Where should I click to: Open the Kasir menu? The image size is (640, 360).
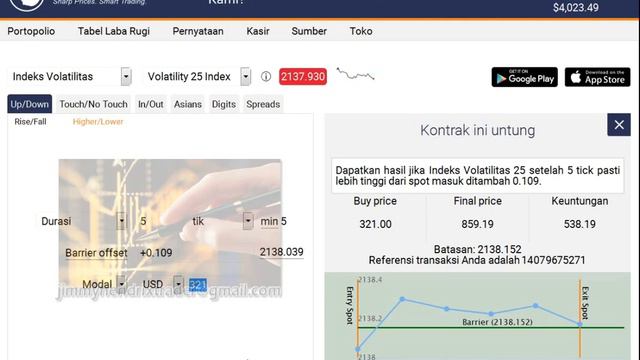(258, 31)
